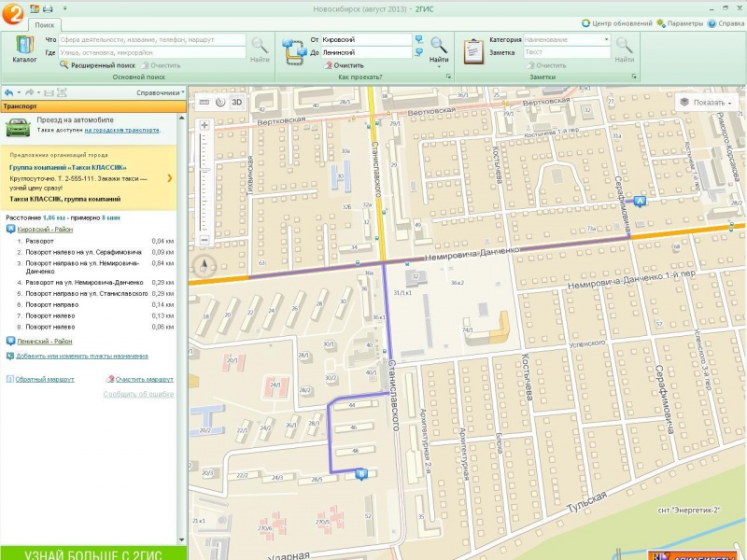Click the printer icon in the title bar
Image resolution: width=747 pixels, height=560 pixels.
48,8
